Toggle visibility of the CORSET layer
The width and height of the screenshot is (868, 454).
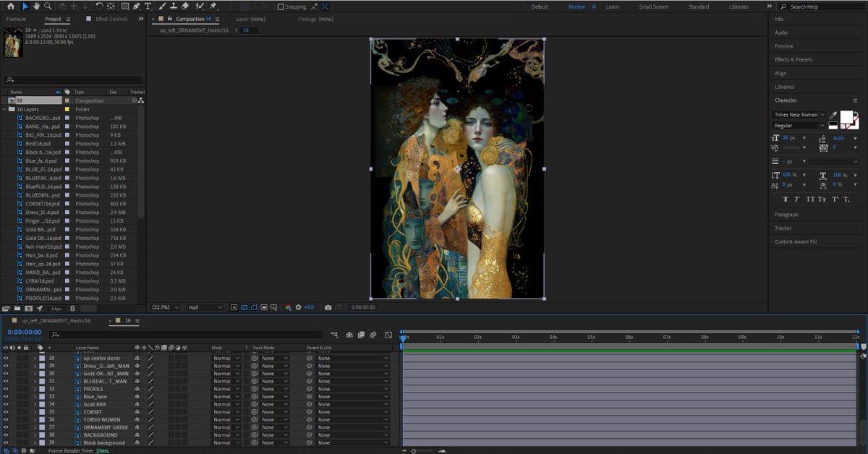click(x=6, y=412)
